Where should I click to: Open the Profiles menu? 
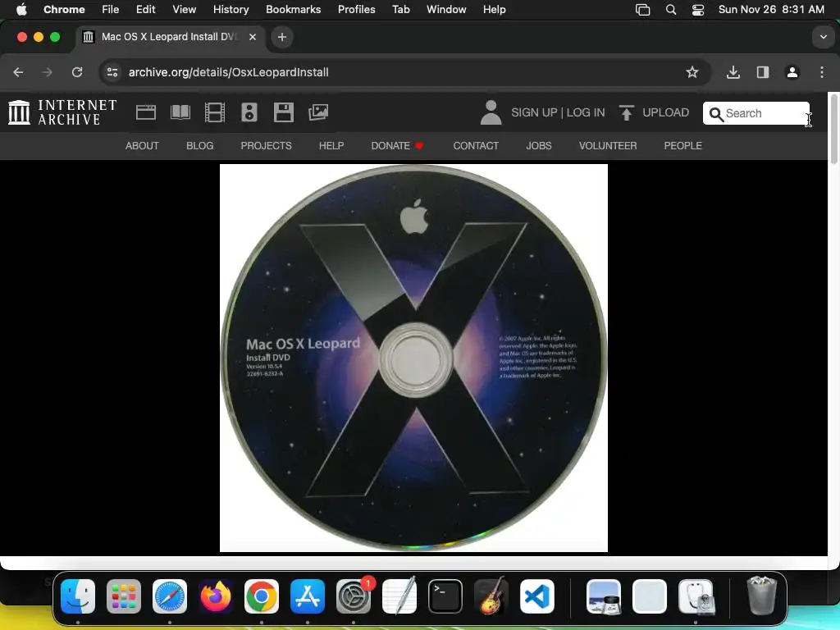pos(356,10)
